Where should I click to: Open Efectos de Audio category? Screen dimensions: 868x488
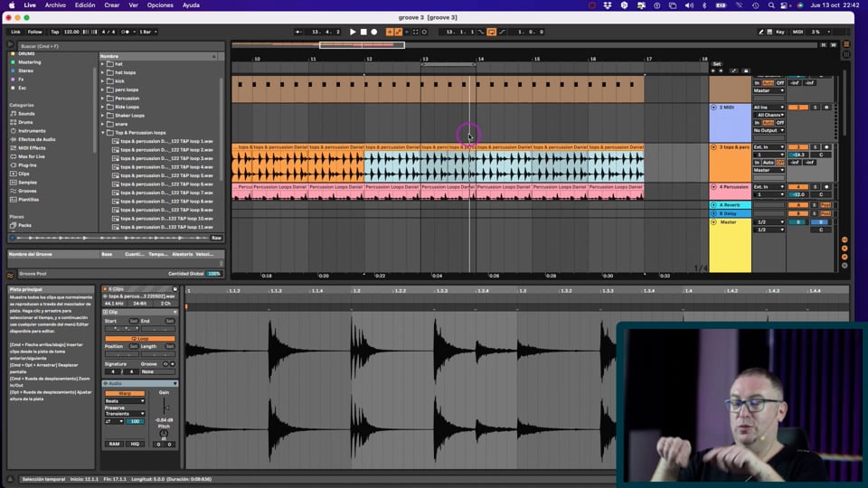[36, 139]
